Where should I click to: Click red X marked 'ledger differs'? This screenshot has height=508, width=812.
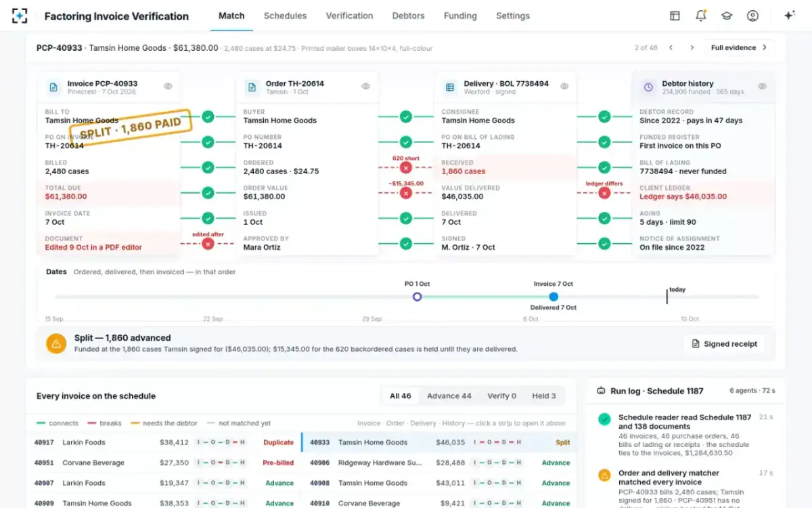(x=604, y=193)
